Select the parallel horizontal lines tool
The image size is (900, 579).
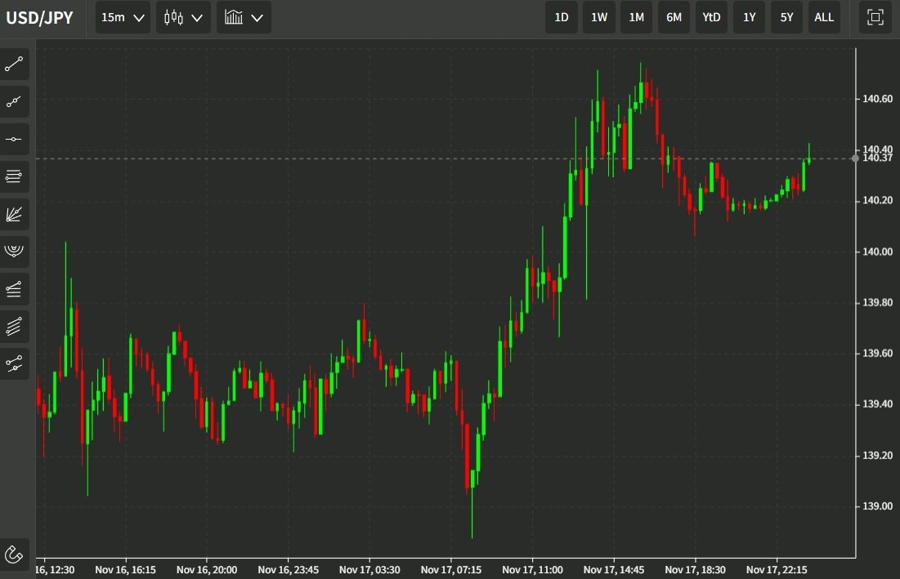(14, 177)
